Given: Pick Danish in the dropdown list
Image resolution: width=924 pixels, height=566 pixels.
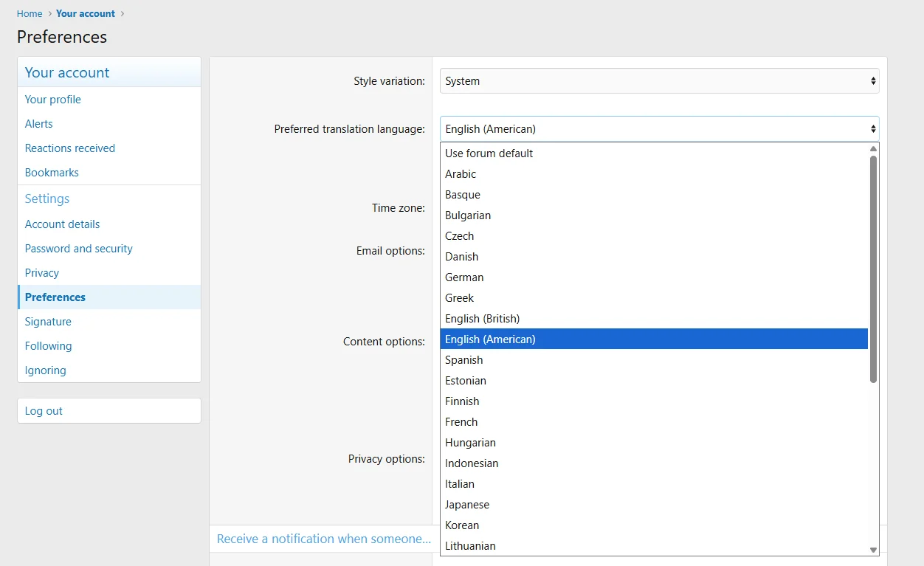Looking at the screenshot, I should 654,257.
